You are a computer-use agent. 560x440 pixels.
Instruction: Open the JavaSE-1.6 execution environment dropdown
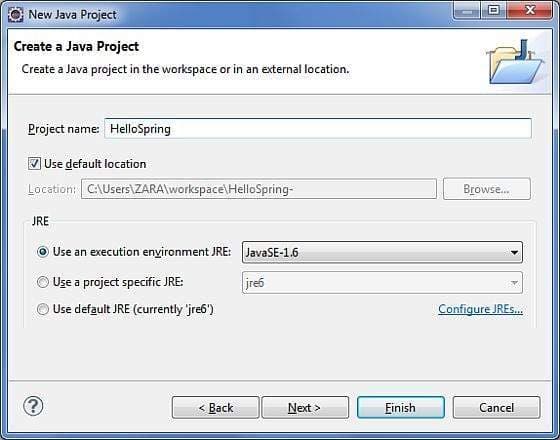pos(382,252)
